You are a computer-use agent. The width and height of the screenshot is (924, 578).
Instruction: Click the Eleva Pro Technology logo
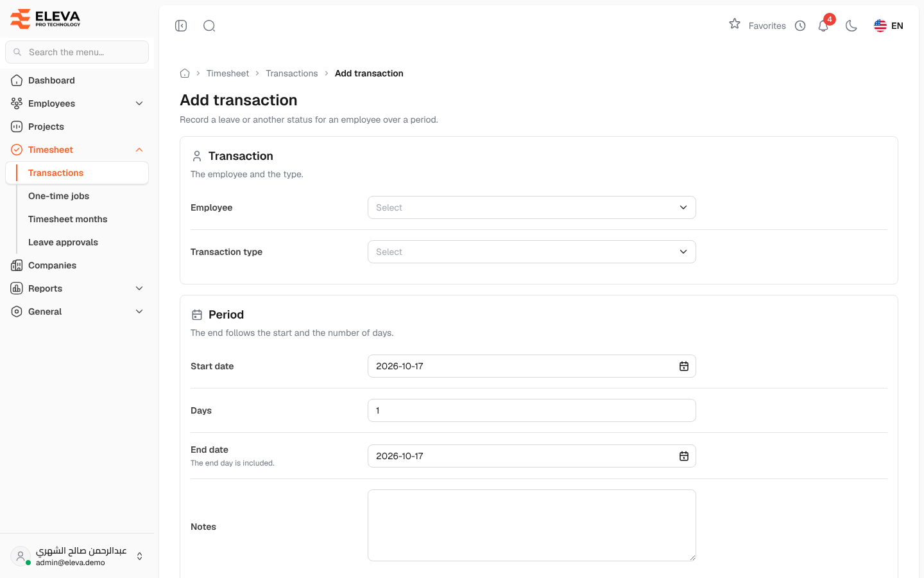click(46, 19)
